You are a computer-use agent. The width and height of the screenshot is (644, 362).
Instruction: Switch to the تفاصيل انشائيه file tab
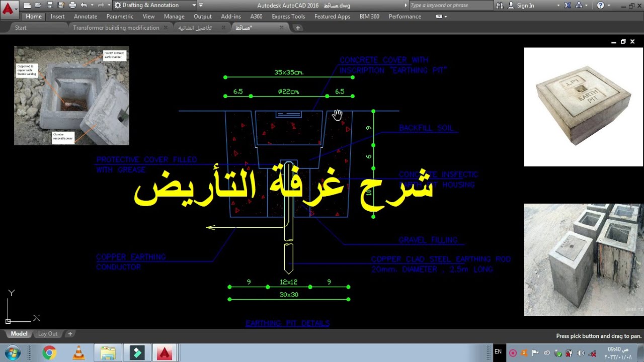click(195, 28)
